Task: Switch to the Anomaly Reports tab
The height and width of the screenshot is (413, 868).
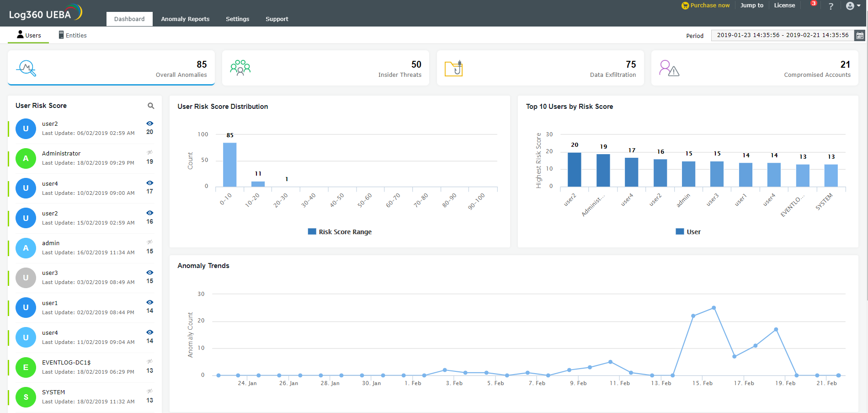Action: pos(185,19)
